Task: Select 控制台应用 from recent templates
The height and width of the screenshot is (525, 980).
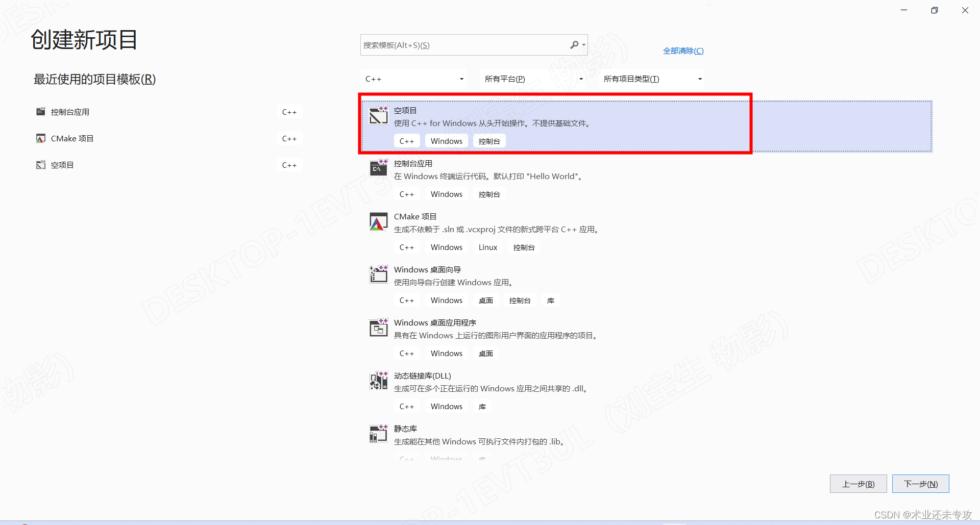Action: pyautogui.click(x=70, y=112)
